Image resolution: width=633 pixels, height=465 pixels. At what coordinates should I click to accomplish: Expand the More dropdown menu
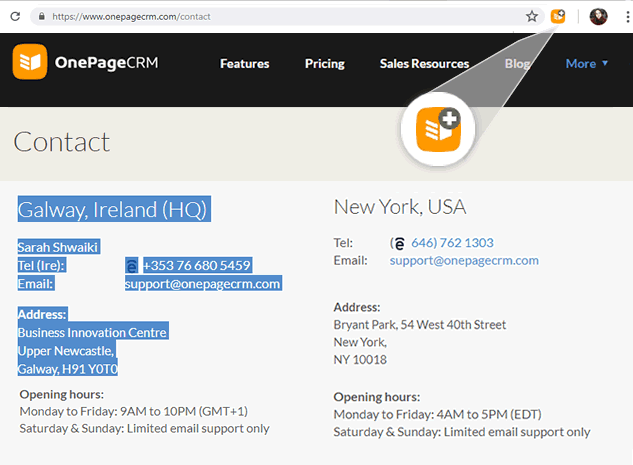[587, 64]
